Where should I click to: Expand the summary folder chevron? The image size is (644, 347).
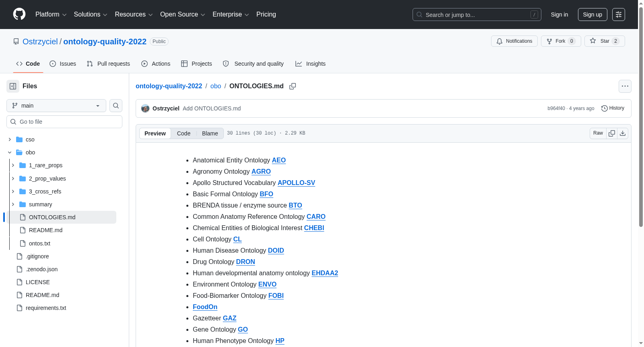pos(13,204)
